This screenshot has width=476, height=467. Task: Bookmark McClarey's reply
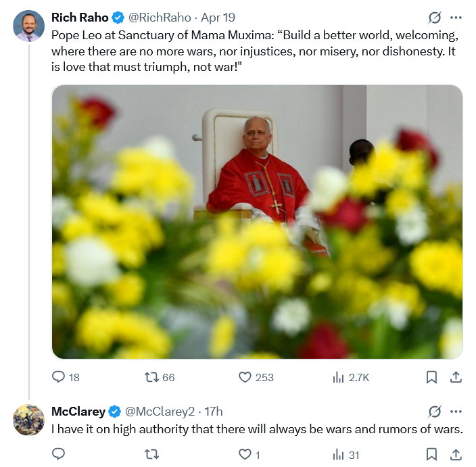[x=431, y=454]
